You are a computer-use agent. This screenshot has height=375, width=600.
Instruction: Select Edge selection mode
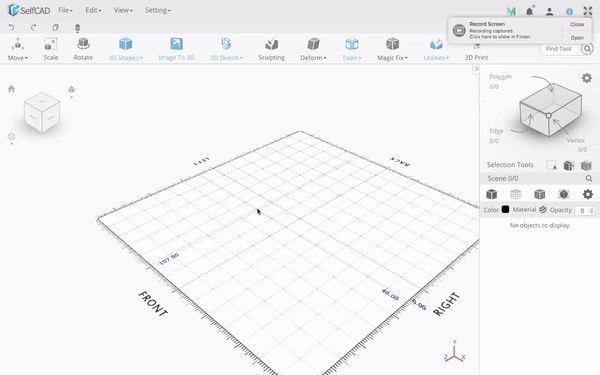tap(496, 131)
